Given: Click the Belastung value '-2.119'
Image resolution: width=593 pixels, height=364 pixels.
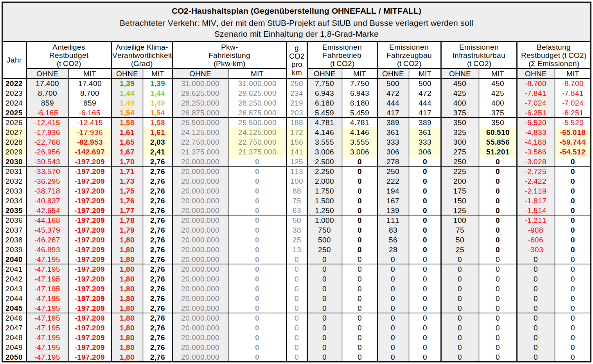Looking at the screenshot, I should (x=535, y=191).
